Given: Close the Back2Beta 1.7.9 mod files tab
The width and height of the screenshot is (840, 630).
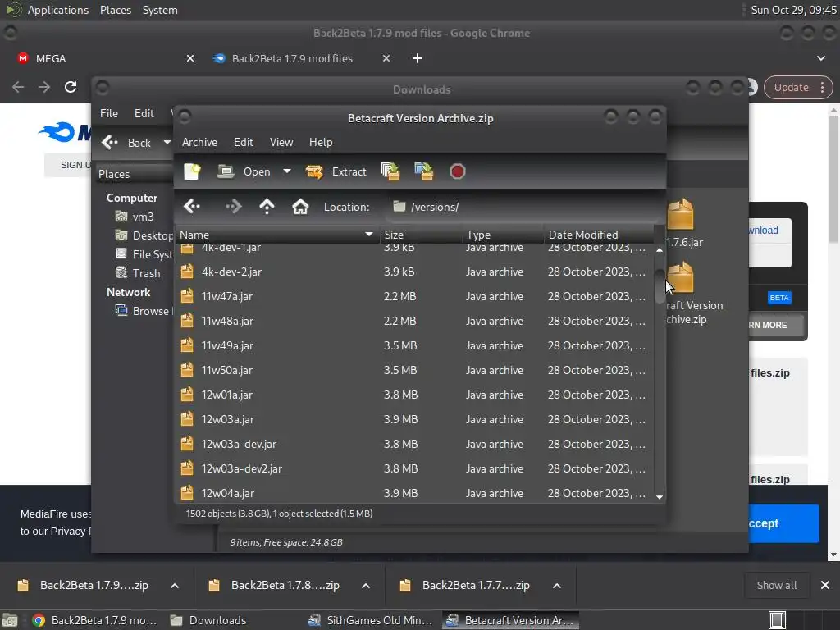Looking at the screenshot, I should tap(386, 58).
